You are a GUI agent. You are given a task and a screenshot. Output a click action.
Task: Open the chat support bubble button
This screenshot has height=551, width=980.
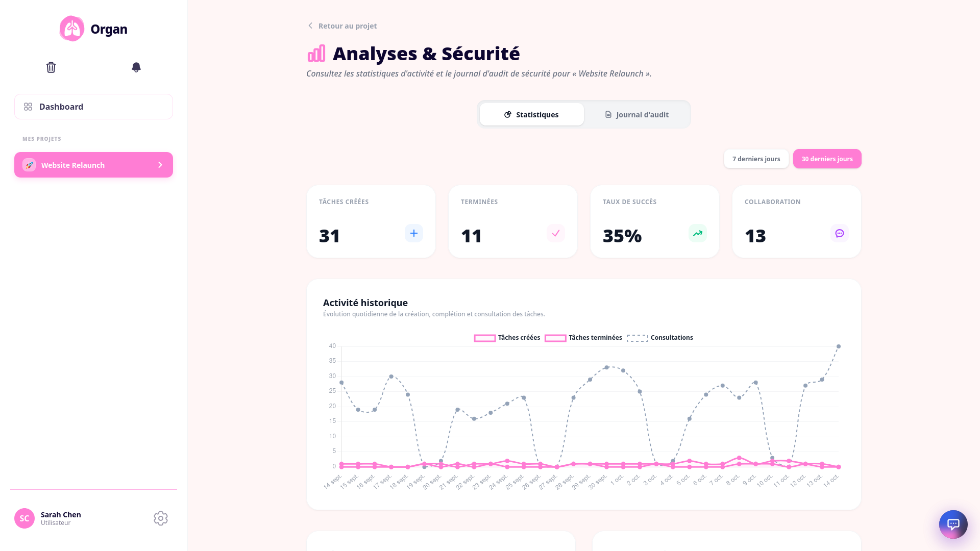coord(953,524)
